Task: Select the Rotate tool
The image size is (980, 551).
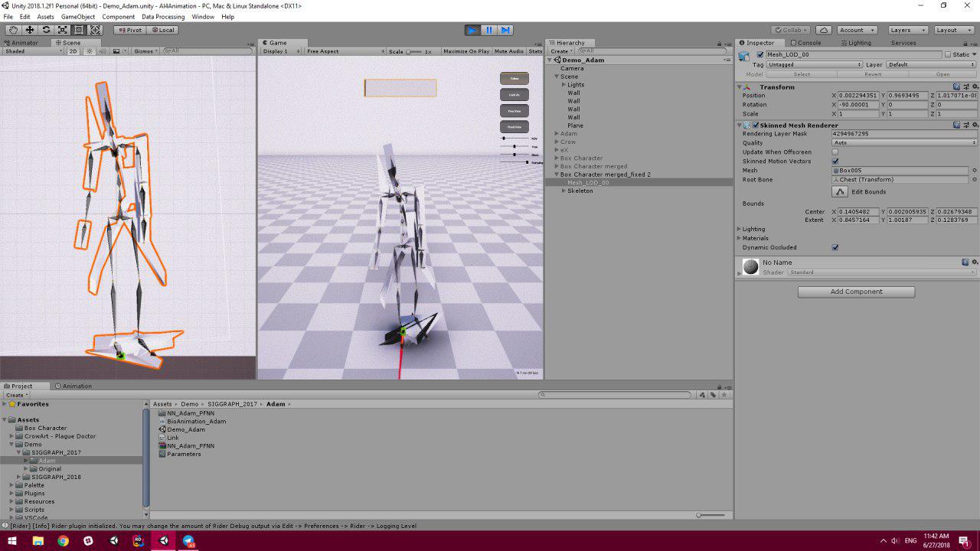Action: (x=46, y=30)
